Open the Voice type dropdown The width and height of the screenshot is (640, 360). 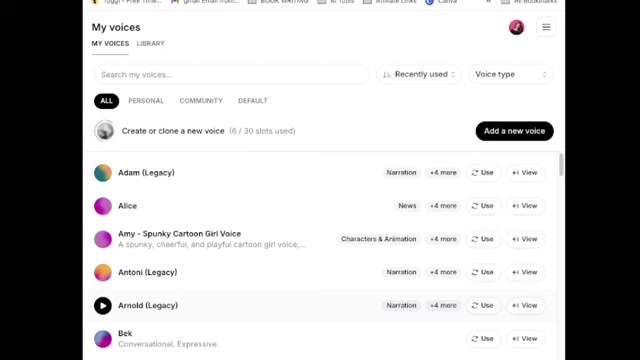point(511,74)
